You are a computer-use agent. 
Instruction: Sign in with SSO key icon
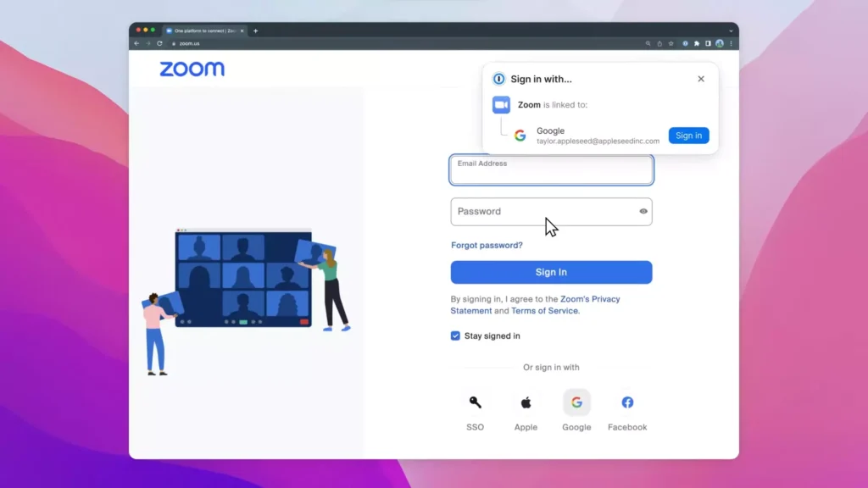475,402
